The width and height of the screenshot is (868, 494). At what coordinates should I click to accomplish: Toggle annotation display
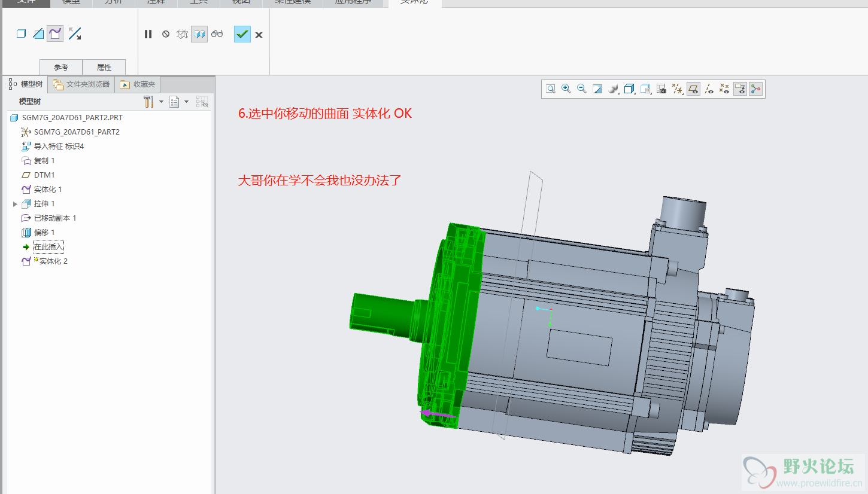point(740,89)
